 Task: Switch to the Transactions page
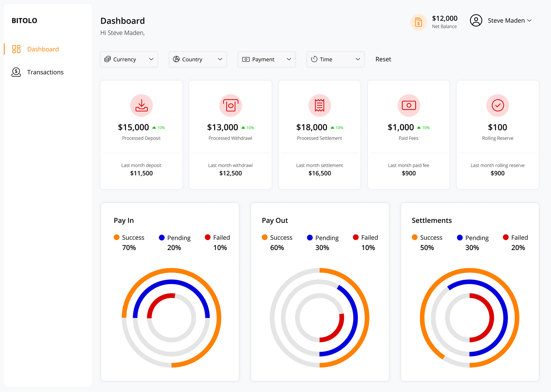pyautogui.click(x=45, y=72)
